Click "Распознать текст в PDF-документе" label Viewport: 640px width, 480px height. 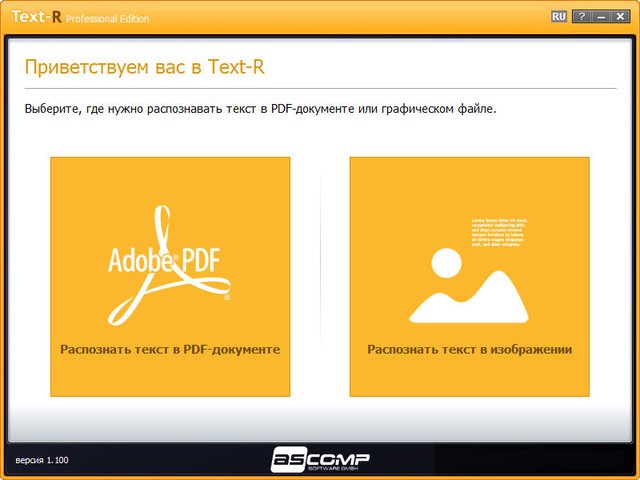click(170, 349)
